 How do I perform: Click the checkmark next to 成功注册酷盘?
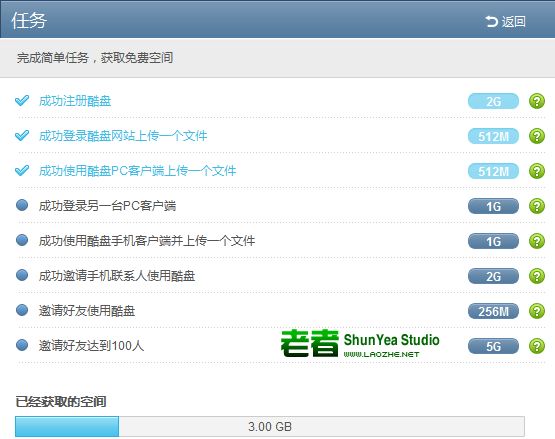pos(22,101)
